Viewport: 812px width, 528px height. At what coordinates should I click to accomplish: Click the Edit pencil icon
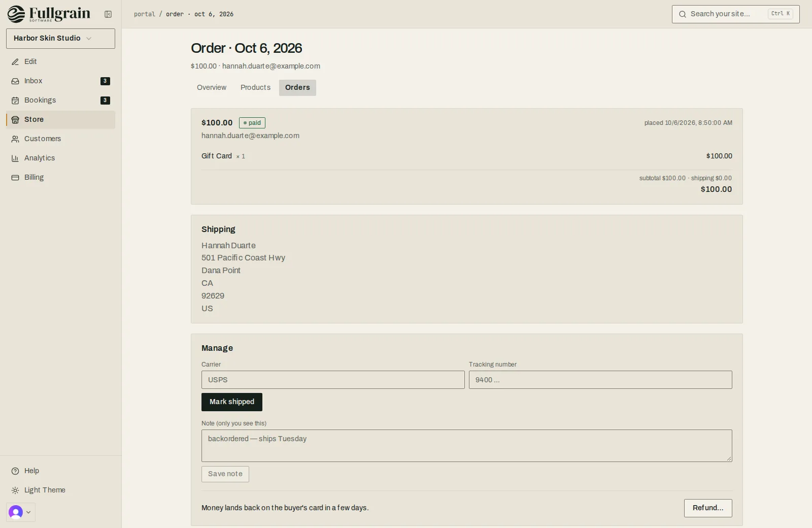[x=15, y=62]
